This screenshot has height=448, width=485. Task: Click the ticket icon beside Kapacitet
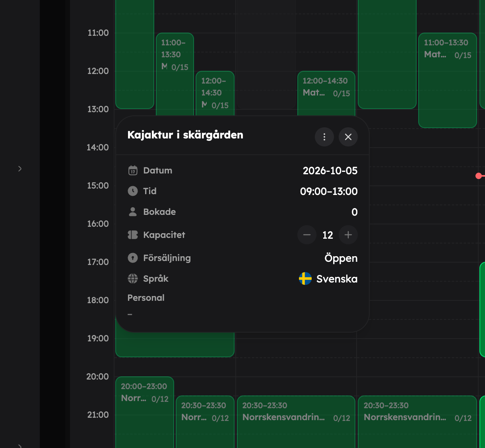[133, 235]
